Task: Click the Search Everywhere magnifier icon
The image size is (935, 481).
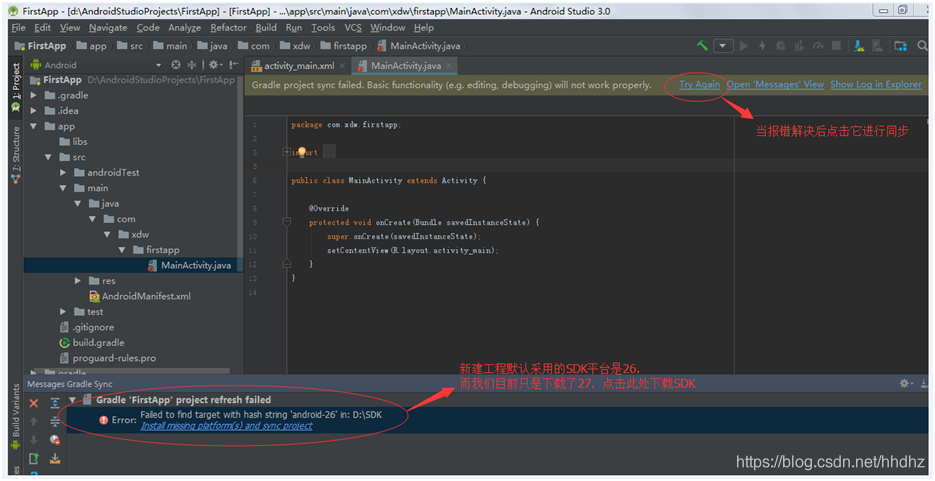Action: (922, 46)
